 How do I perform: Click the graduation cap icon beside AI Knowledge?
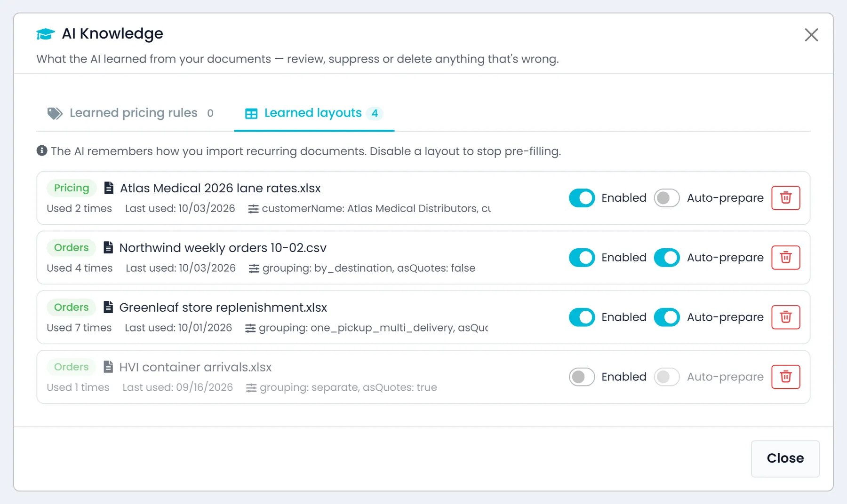tap(46, 34)
